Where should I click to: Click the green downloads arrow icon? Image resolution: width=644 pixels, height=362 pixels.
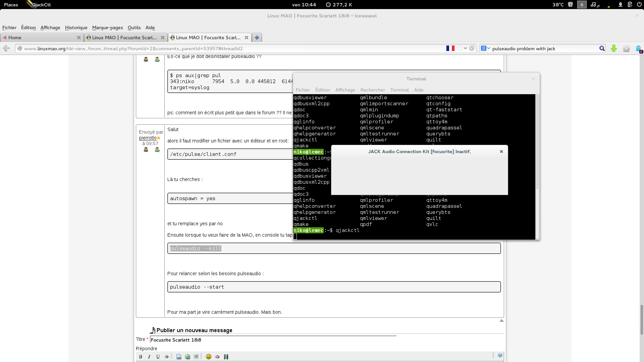(x=614, y=49)
